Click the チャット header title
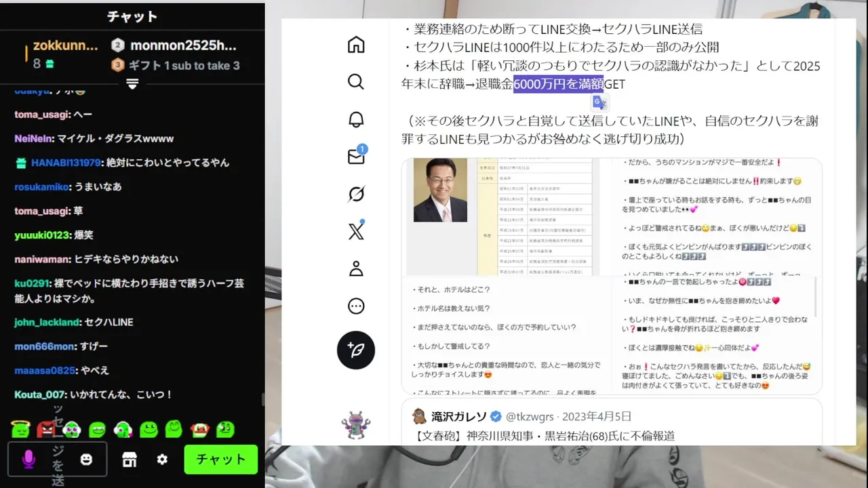Image resolution: width=868 pixels, height=488 pixels. (x=132, y=17)
